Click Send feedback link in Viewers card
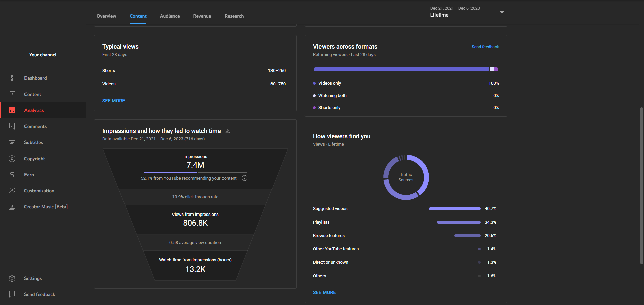Screen dimensions: 644x305 485,47
